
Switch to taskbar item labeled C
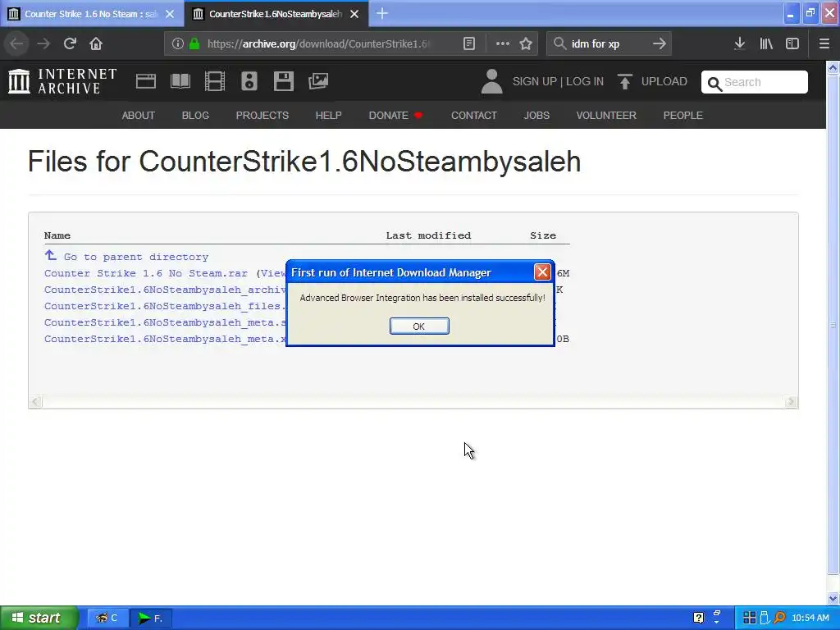point(107,618)
